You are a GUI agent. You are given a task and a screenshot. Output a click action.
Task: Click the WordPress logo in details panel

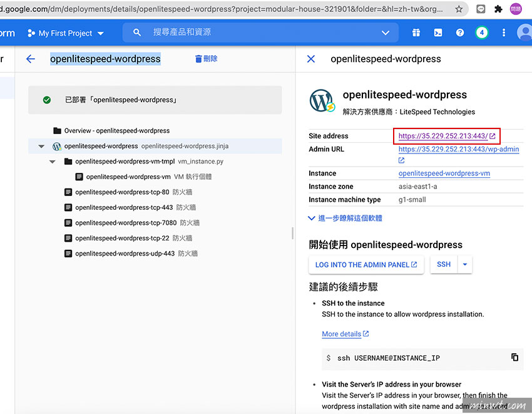(322, 101)
